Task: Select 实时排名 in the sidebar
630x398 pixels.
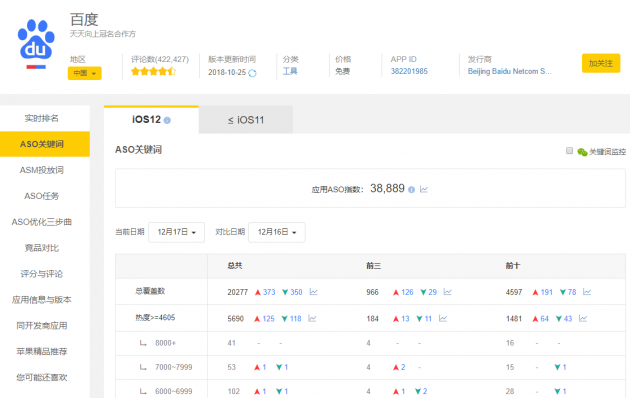Action: 42,118
